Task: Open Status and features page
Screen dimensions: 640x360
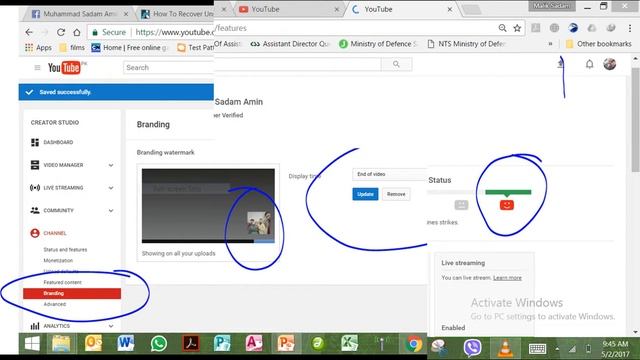Action: point(65,249)
